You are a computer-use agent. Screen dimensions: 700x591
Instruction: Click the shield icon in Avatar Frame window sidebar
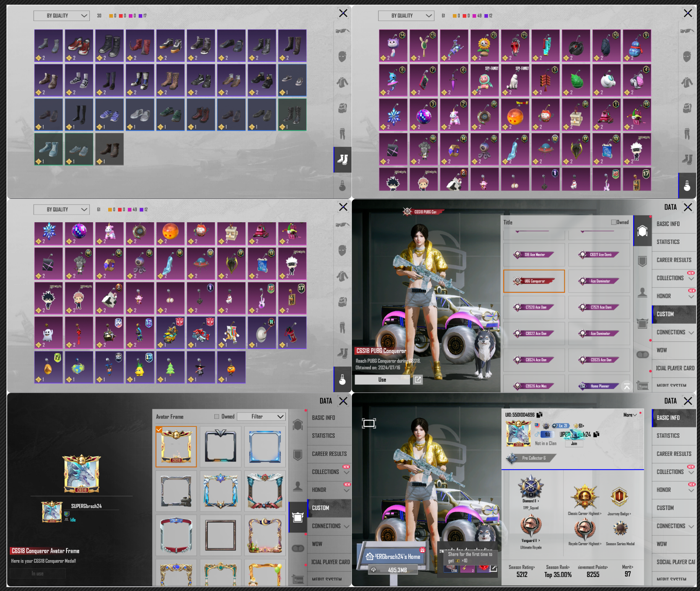pyautogui.click(x=298, y=455)
